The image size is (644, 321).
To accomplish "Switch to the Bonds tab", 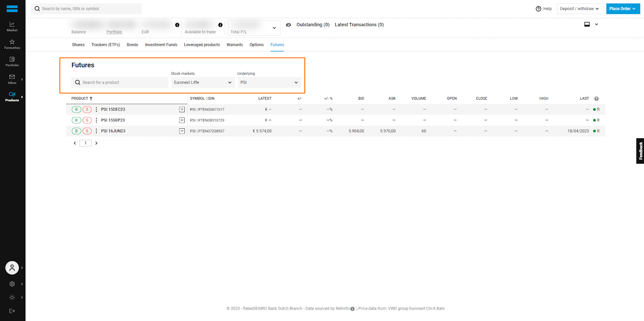I will click(x=132, y=45).
